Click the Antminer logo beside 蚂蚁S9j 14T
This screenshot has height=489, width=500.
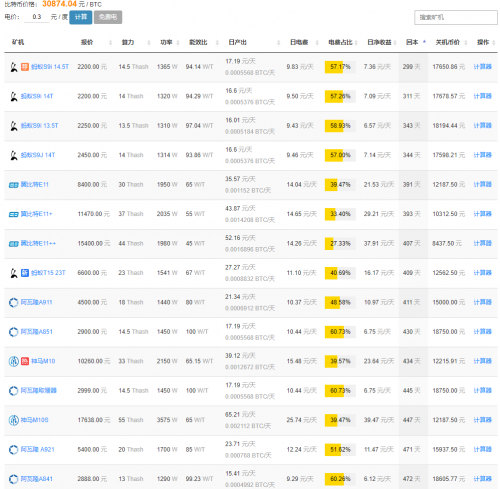point(13,155)
